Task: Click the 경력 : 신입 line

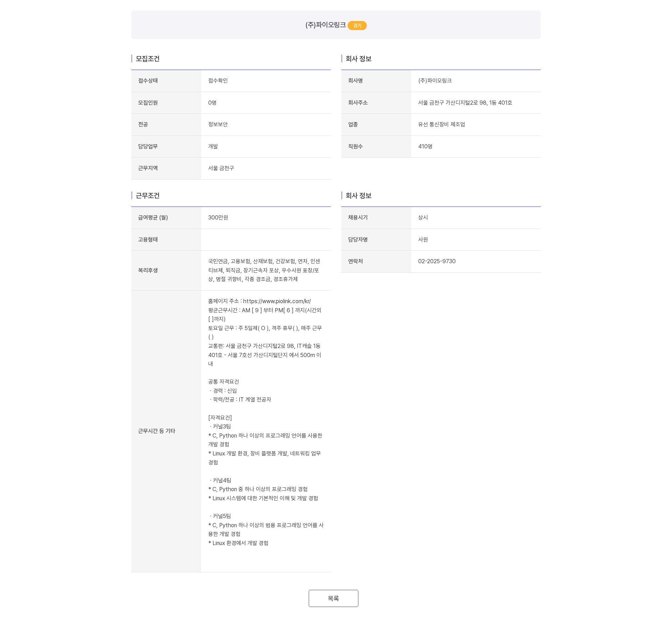Action: pos(223,391)
